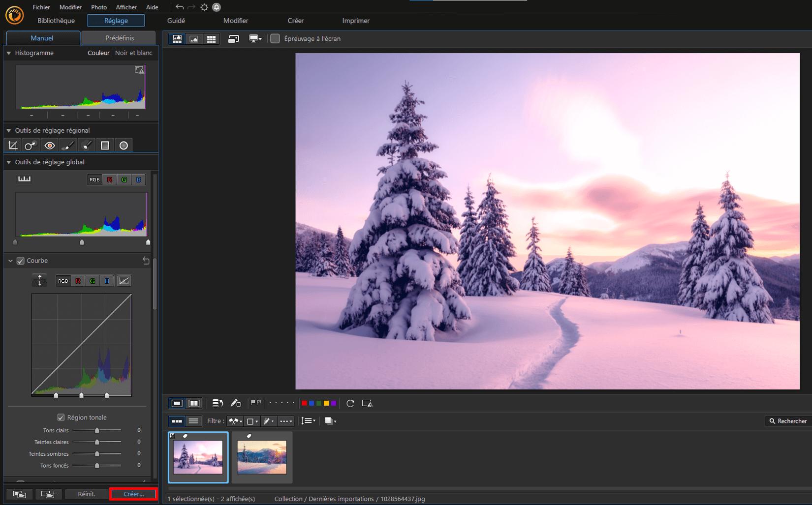812x505 pixels.
Task: Disable the Courbe adjustment checkbox
Action: coord(20,261)
